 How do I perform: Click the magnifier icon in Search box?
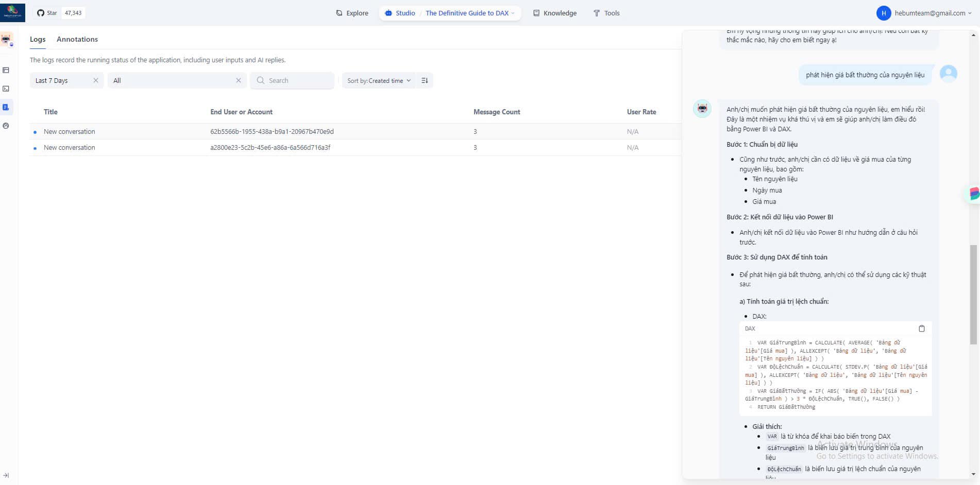260,80
